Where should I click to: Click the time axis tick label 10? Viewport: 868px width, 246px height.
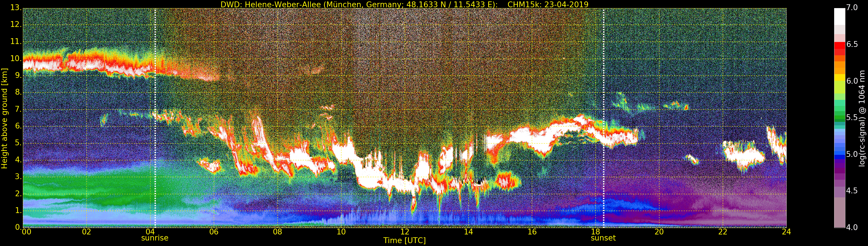pos(341,232)
